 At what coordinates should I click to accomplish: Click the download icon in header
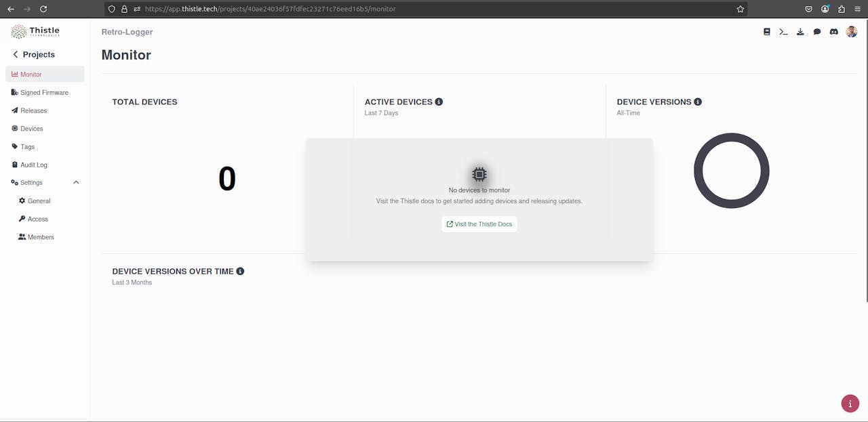pos(800,32)
